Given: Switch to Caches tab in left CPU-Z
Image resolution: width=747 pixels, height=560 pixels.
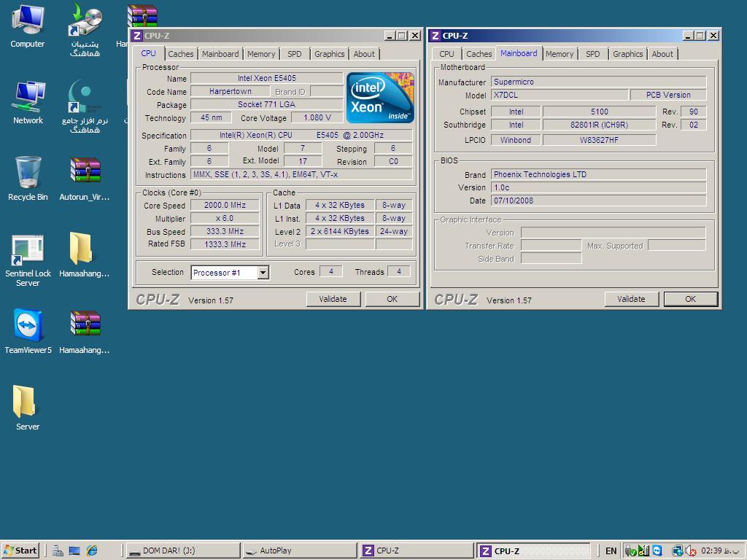Looking at the screenshot, I should (181, 54).
